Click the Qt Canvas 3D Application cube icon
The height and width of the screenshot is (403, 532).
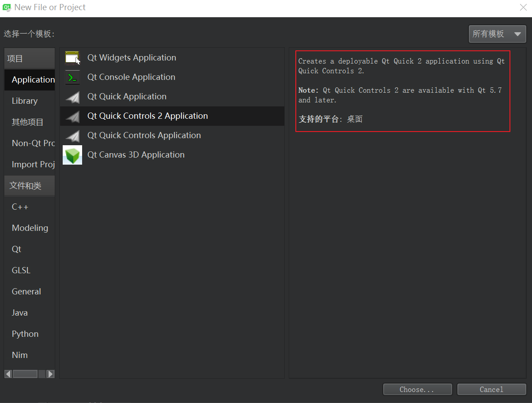coord(72,155)
